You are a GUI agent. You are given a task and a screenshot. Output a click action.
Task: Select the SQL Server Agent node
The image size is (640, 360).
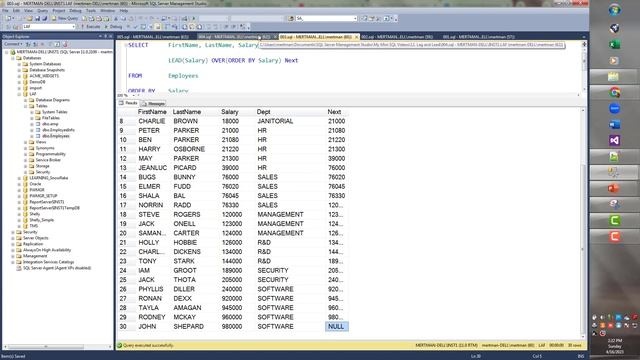tap(57, 268)
